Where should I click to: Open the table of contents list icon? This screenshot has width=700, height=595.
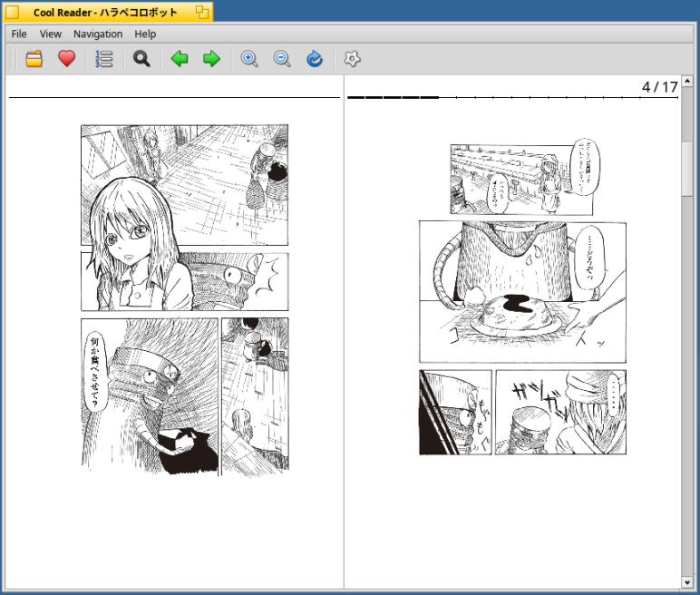point(104,59)
